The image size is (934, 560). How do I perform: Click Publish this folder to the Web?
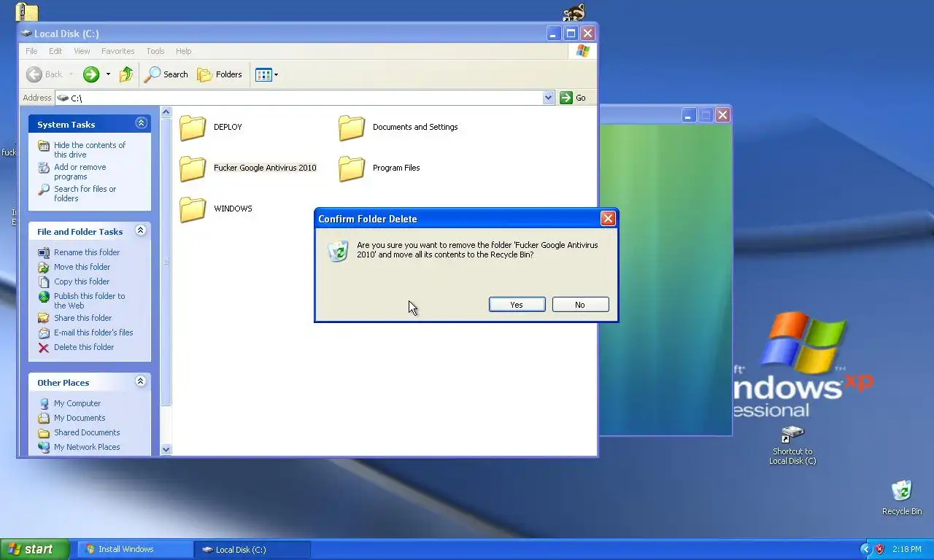[x=89, y=300]
